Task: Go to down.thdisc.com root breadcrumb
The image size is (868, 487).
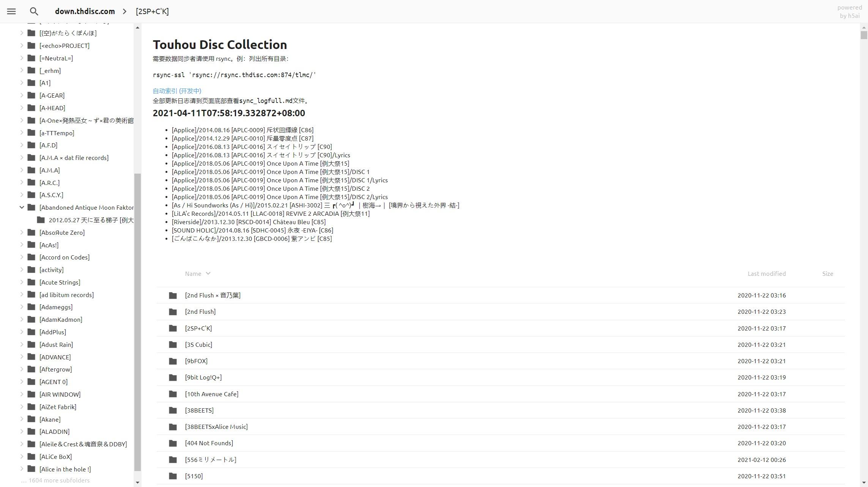Action: pyautogui.click(x=85, y=11)
